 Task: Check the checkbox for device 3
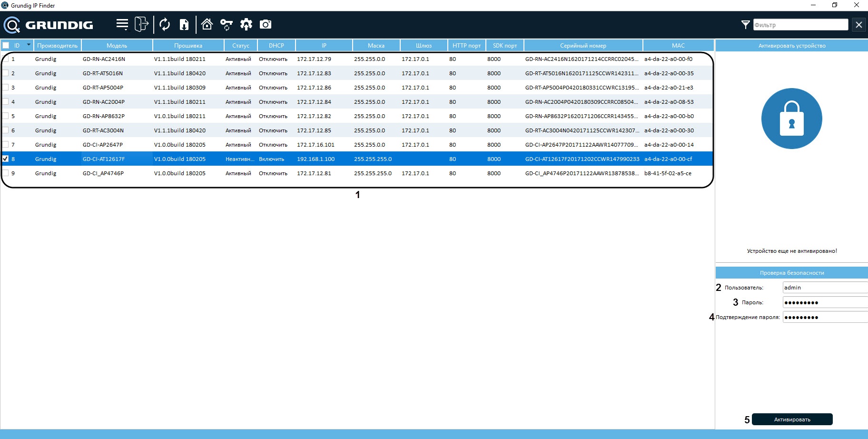[x=6, y=87]
